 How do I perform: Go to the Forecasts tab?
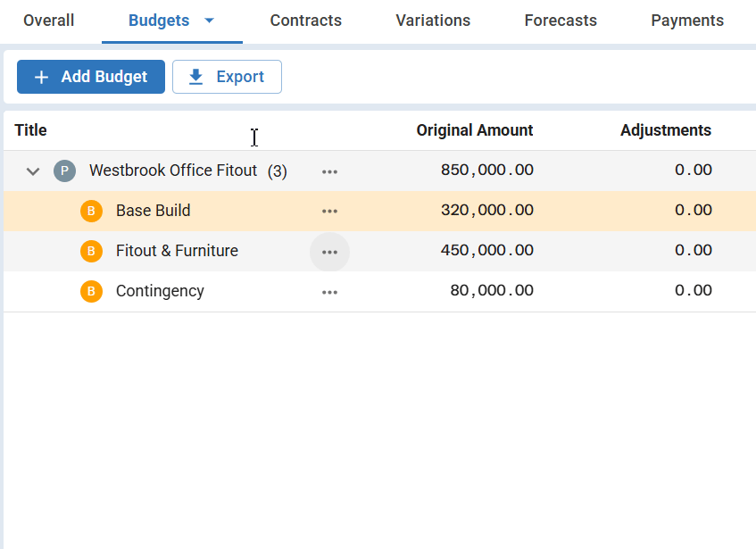coord(561,21)
